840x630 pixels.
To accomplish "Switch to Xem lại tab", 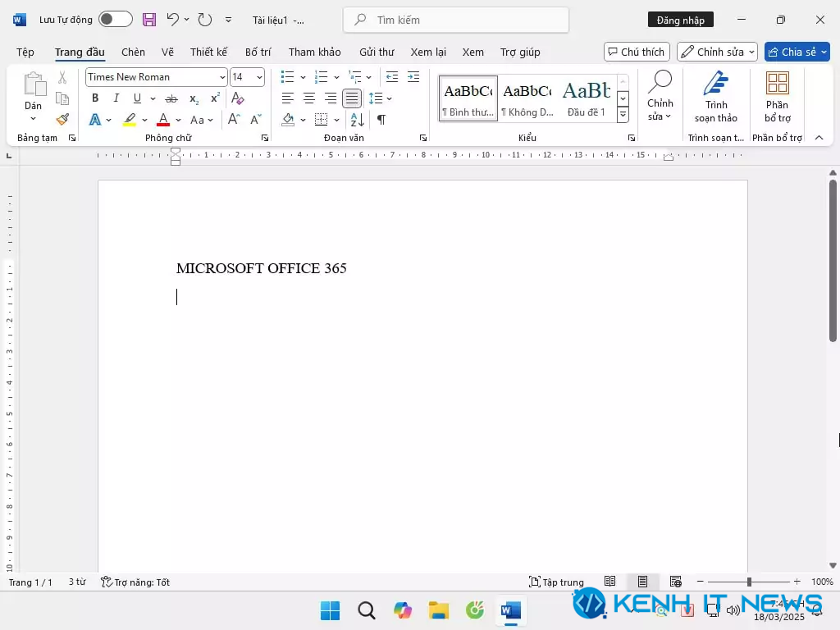I will [x=428, y=52].
